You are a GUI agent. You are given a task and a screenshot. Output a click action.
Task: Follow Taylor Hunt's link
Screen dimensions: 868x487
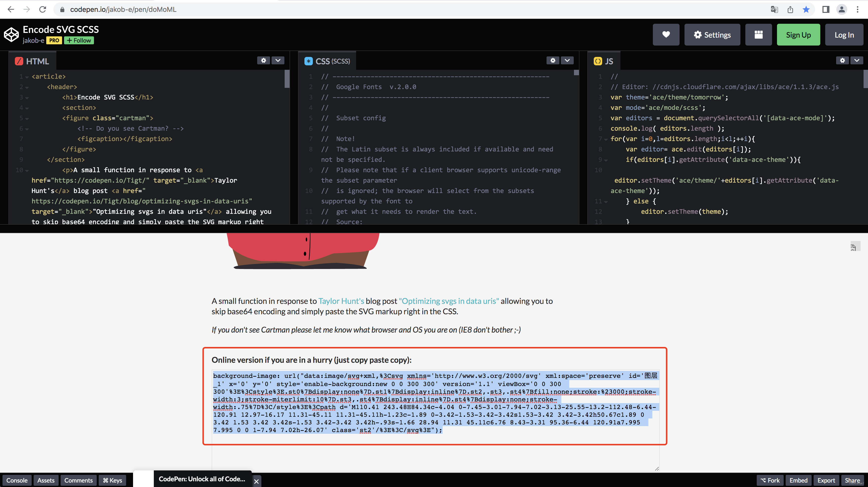coord(341,301)
